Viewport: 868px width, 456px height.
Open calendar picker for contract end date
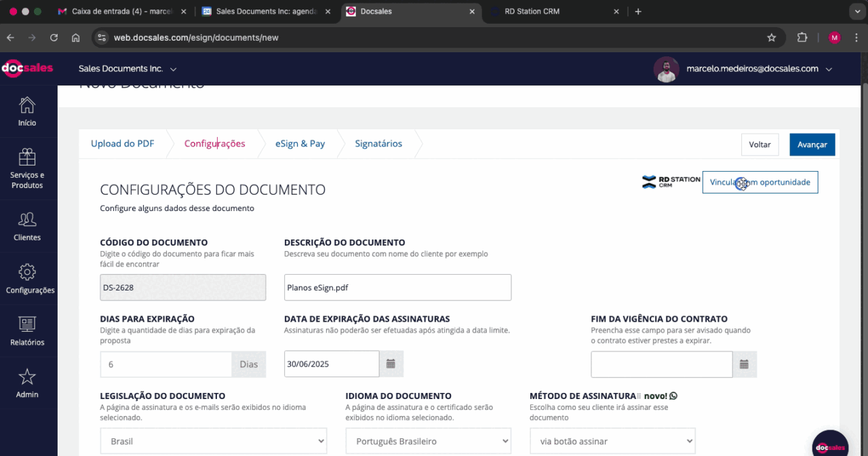click(744, 364)
